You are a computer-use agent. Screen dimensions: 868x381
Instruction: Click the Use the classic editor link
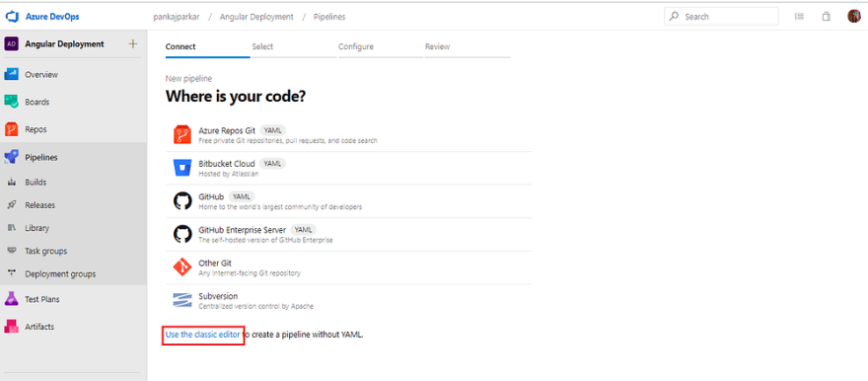[x=202, y=335]
